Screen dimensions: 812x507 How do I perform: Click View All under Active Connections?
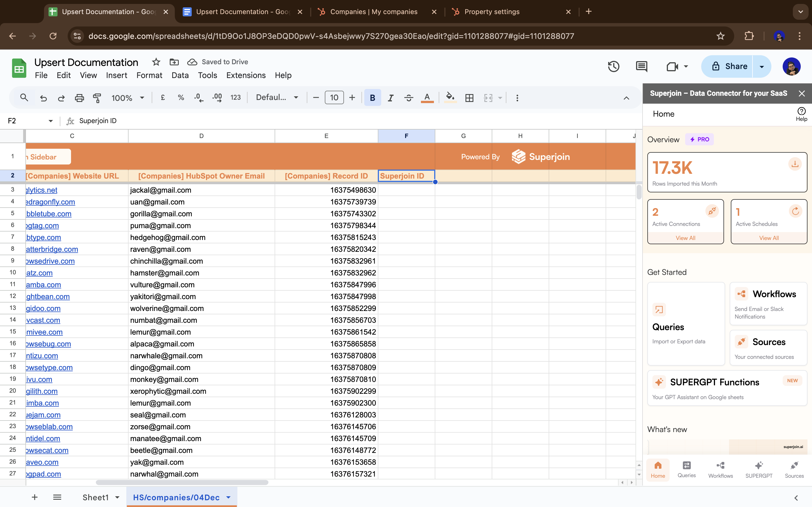685,238
